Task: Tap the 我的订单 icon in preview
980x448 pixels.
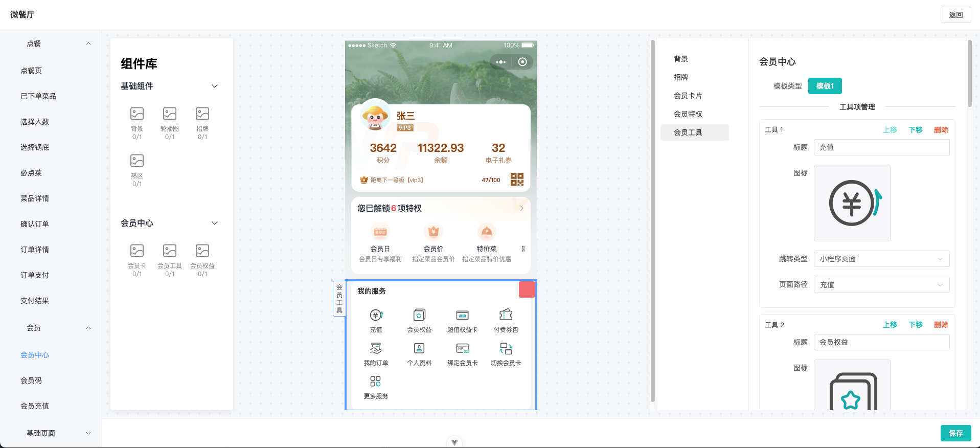Action: coord(376,348)
